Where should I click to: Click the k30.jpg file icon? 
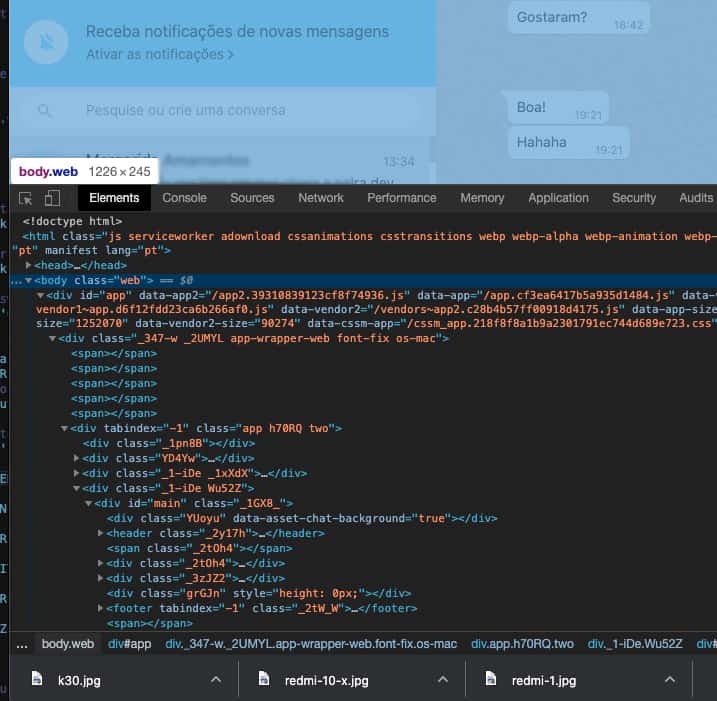coord(37,678)
